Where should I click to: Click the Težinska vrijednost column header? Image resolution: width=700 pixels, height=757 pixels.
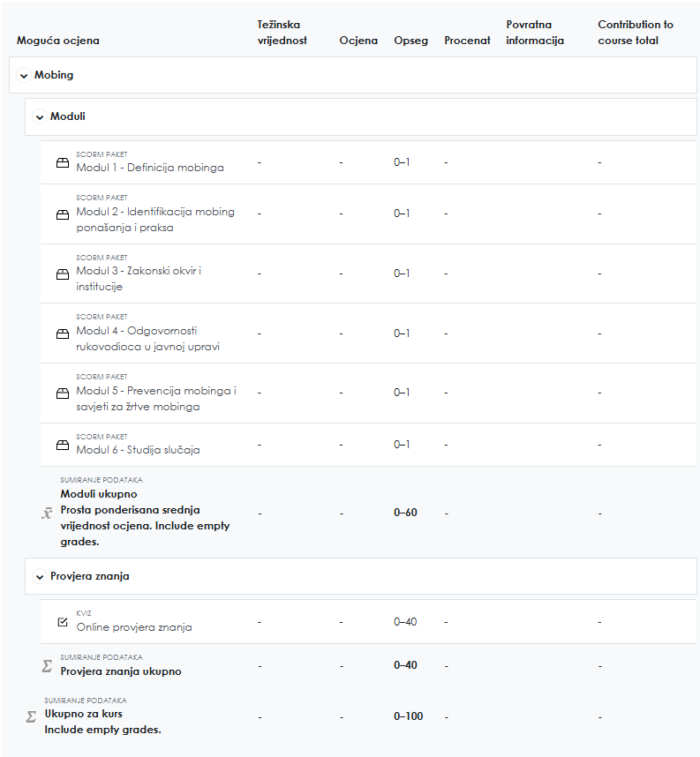click(276, 33)
